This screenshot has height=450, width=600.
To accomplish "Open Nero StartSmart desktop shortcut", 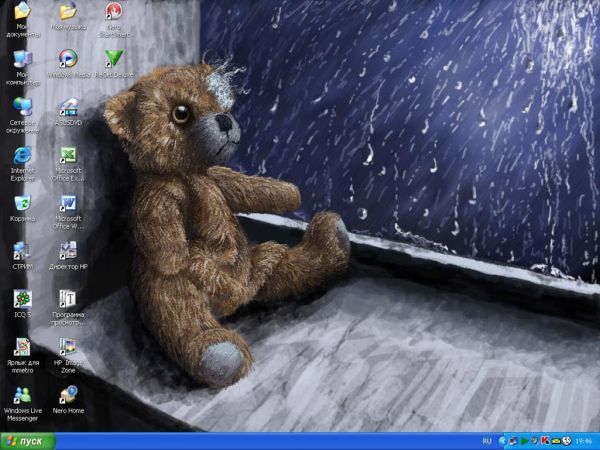I will 114,12.
